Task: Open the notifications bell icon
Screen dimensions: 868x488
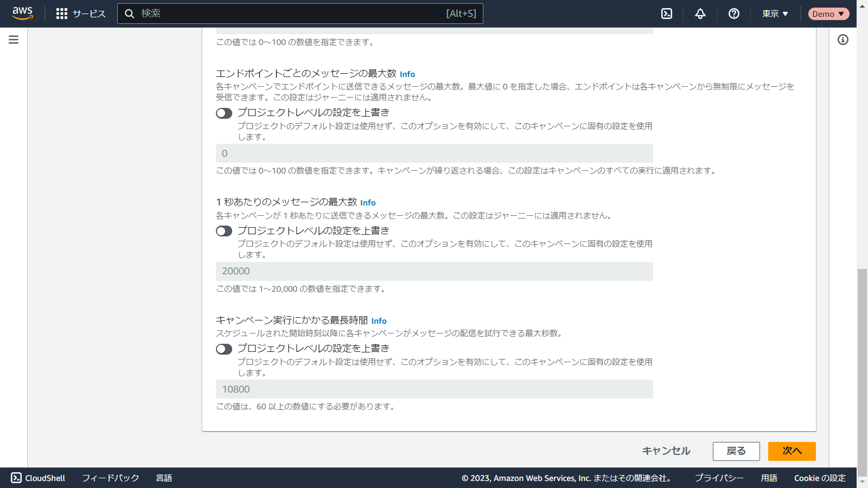Action: tap(700, 14)
